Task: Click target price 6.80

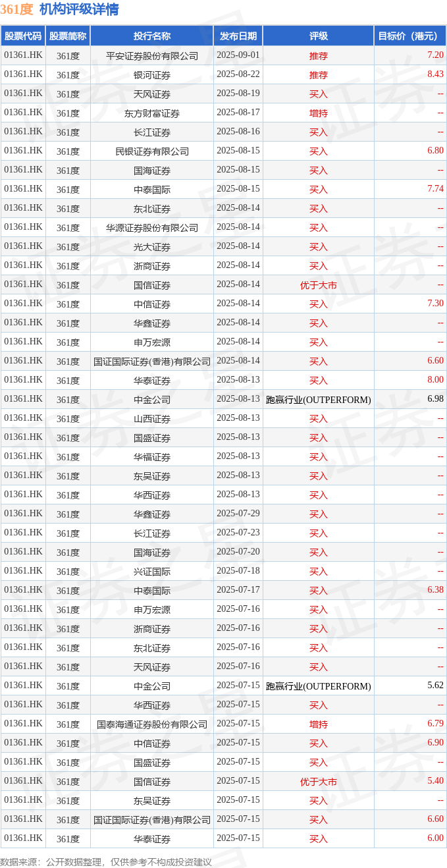Action: tap(435, 151)
